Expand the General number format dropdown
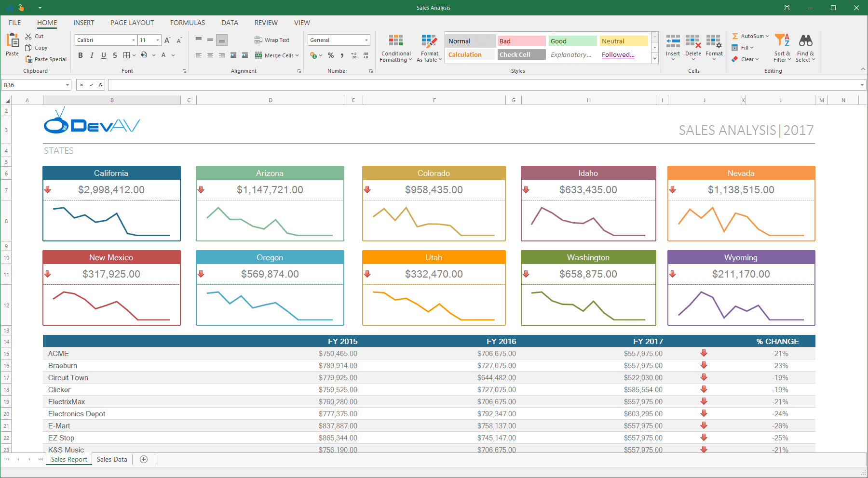The image size is (868, 478). tap(366, 40)
